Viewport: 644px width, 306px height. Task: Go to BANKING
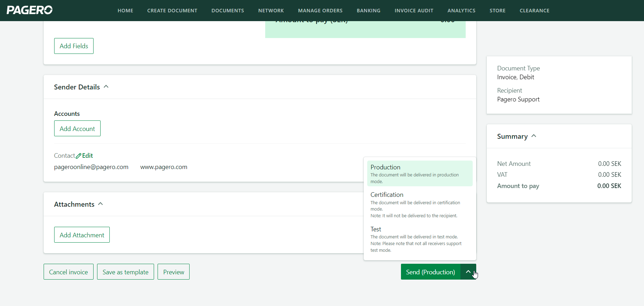point(369,11)
